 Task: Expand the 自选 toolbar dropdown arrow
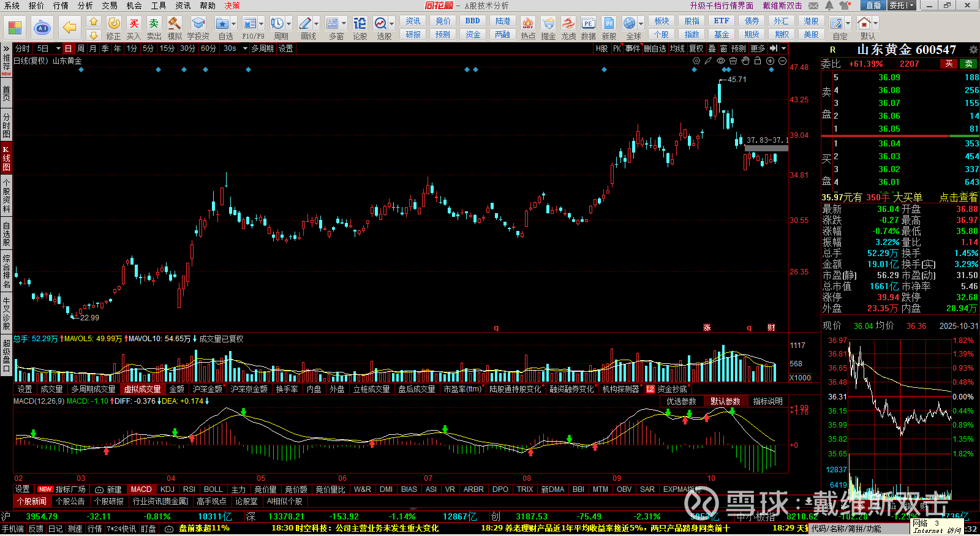(234, 24)
